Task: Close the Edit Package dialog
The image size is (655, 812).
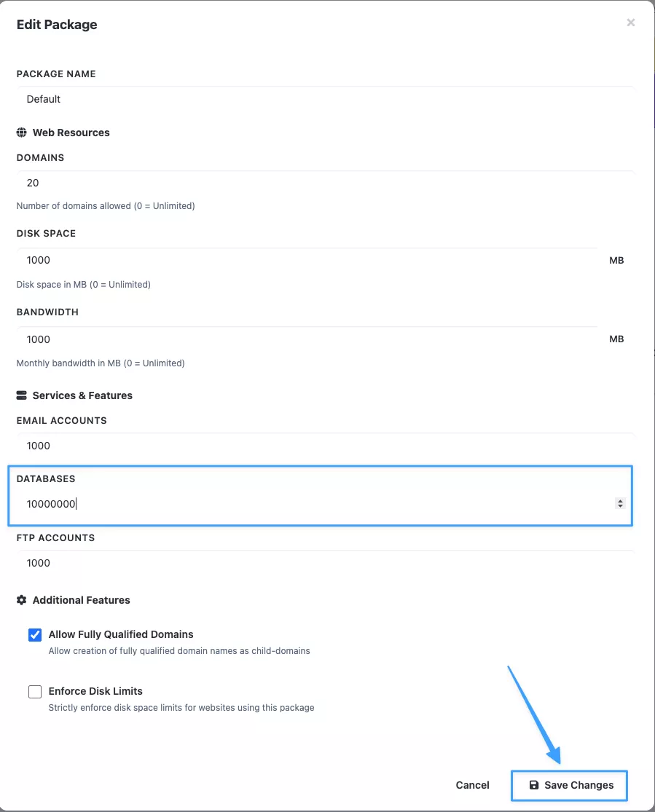Action: tap(630, 23)
